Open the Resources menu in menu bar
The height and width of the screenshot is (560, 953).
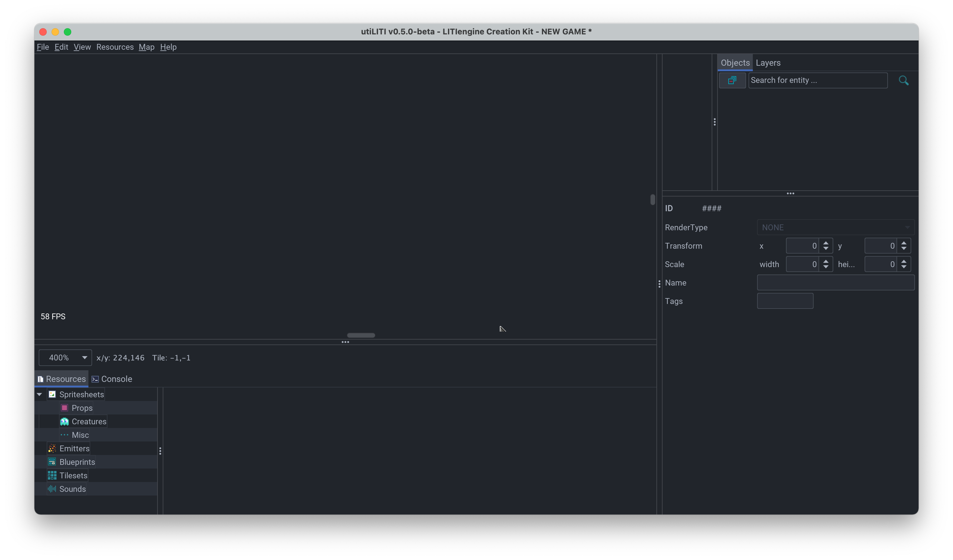[x=115, y=47]
